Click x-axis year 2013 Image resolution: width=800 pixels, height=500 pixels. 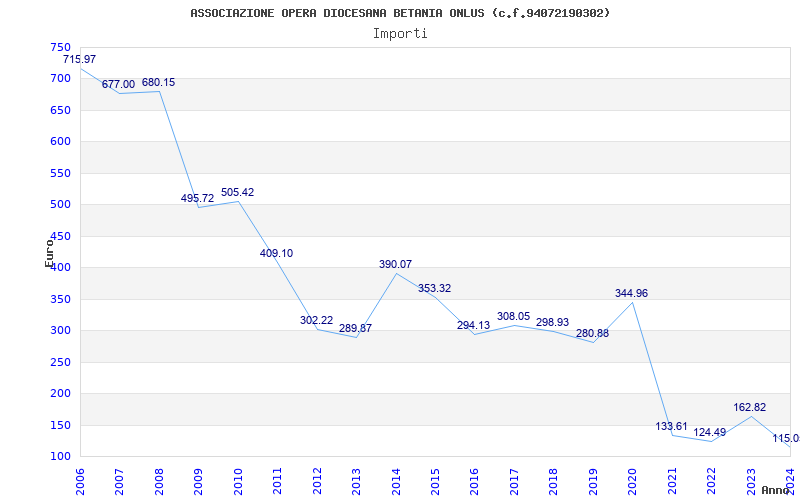pos(356,482)
